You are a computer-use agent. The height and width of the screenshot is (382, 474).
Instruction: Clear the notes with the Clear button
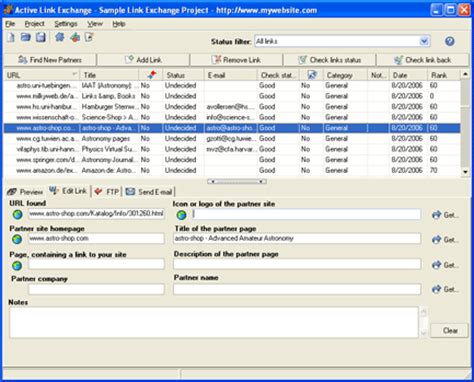tap(450, 331)
